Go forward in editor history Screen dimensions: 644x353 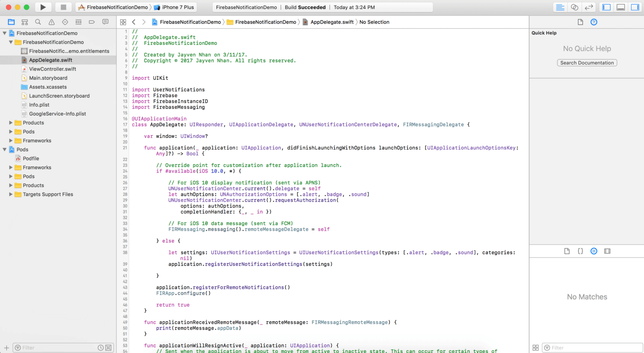click(x=144, y=22)
